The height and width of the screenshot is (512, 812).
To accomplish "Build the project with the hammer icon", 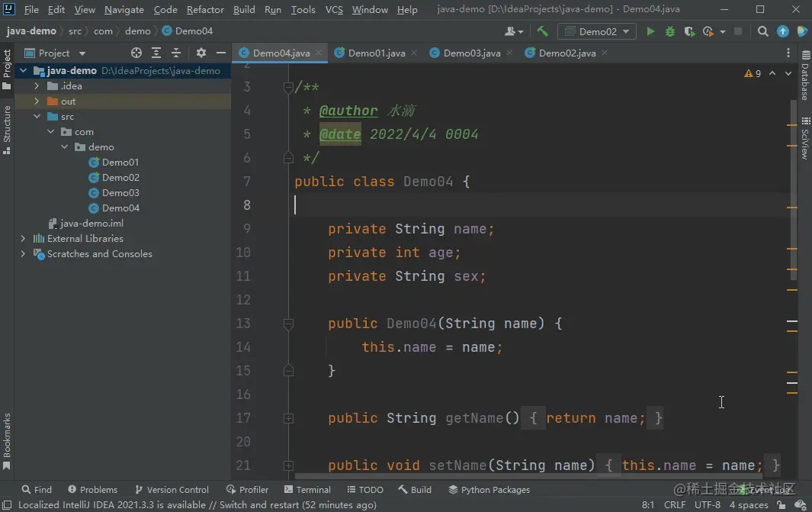I will pyautogui.click(x=542, y=31).
